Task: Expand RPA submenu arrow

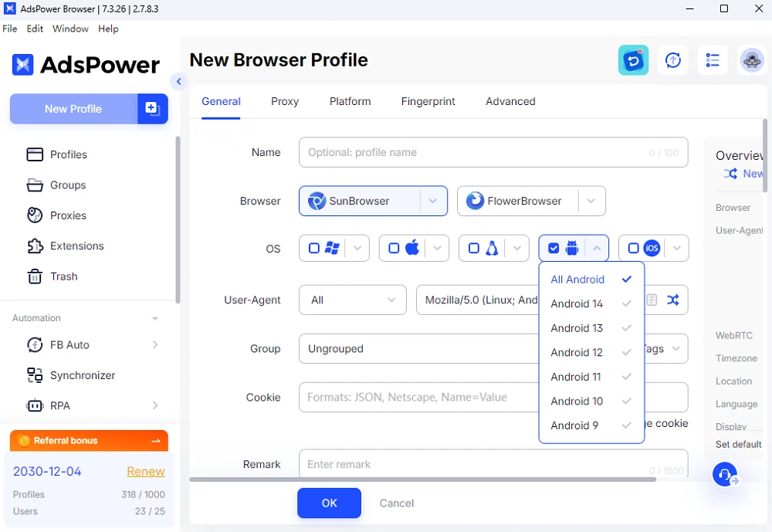Action: 155,406
